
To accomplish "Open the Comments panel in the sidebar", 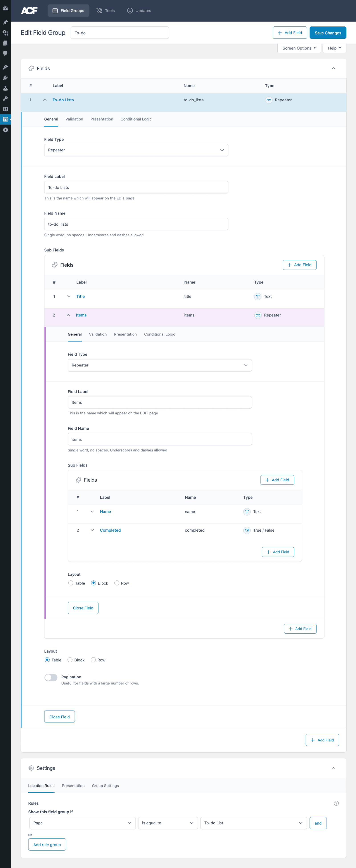I will coord(5,53).
